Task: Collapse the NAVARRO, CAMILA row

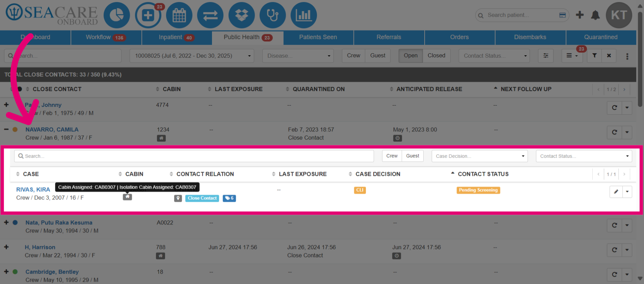Action: tap(6, 129)
